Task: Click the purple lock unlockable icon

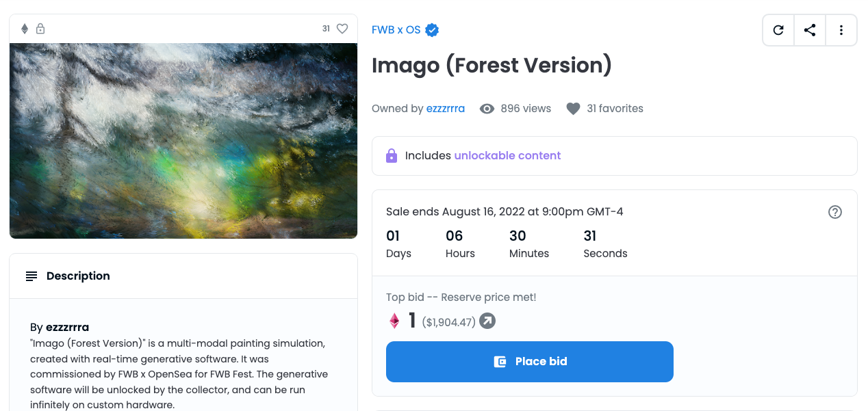Action: (392, 156)
